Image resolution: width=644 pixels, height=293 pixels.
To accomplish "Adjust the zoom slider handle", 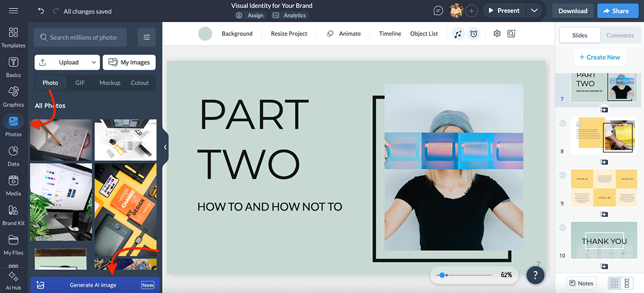I will point(442,275).
